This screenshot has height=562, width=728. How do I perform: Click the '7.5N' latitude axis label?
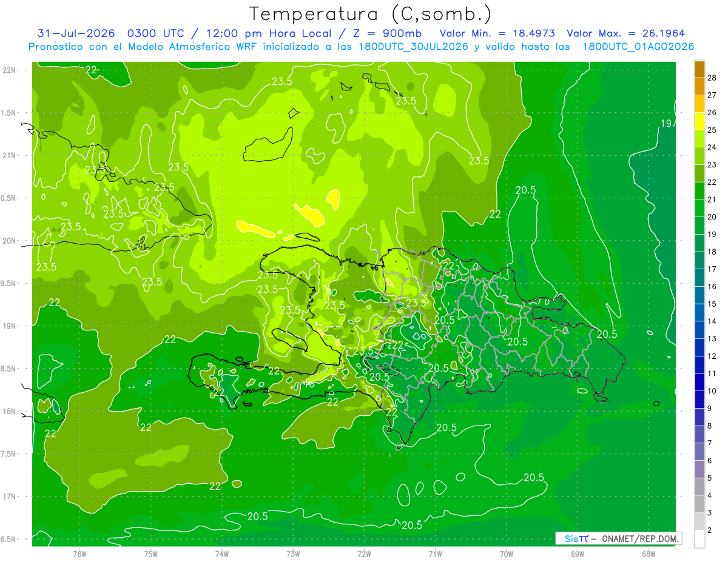pos(9,454)
